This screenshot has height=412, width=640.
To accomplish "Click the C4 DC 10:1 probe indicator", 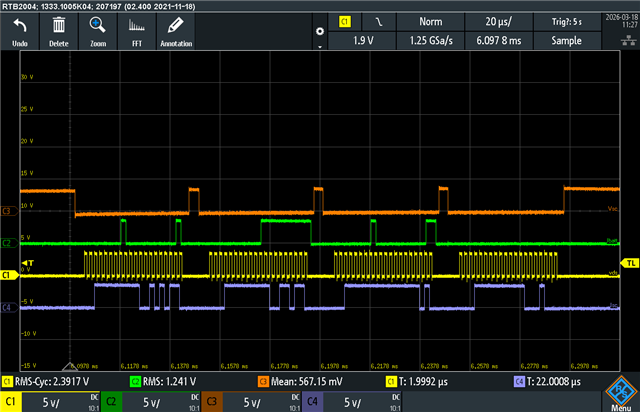I will point(396,402).
